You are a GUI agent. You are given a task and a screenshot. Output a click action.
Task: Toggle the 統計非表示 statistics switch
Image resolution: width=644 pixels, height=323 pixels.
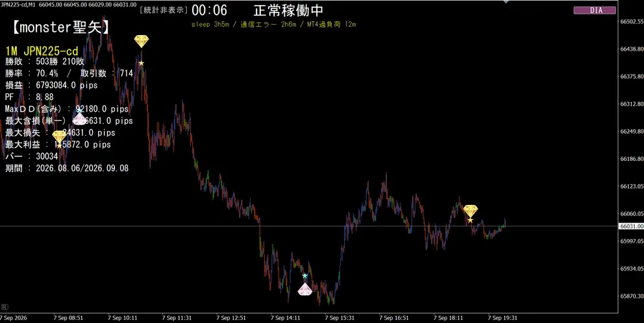click(x=164, y=10)
